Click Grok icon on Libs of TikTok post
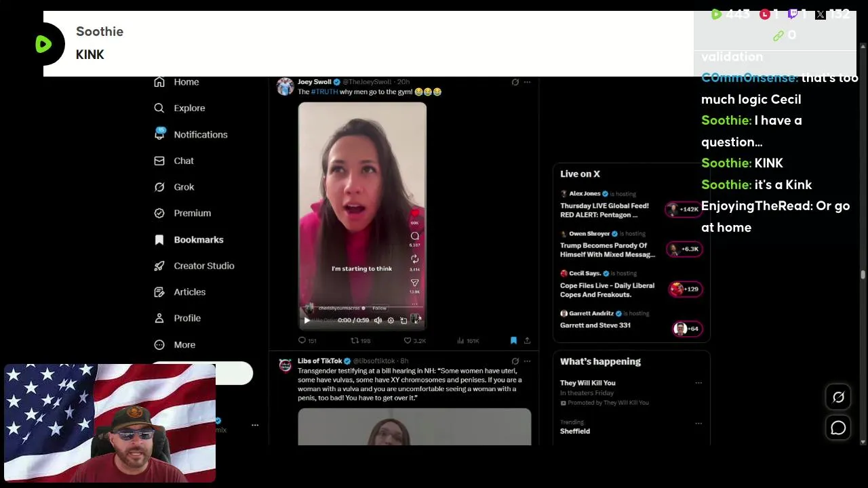868x488 pixels. click(x=515, y=361)
